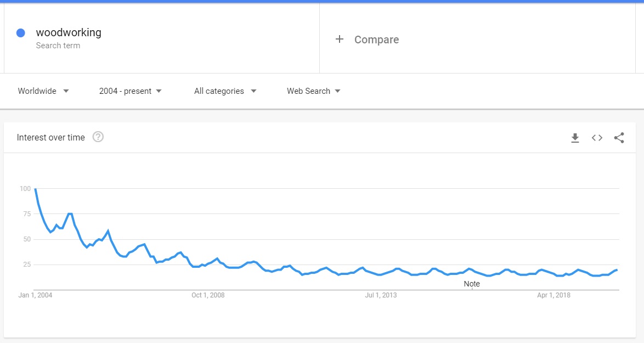Expand the All categories dropdown
This screenshot has width=644, height=343.
[225, 91]
